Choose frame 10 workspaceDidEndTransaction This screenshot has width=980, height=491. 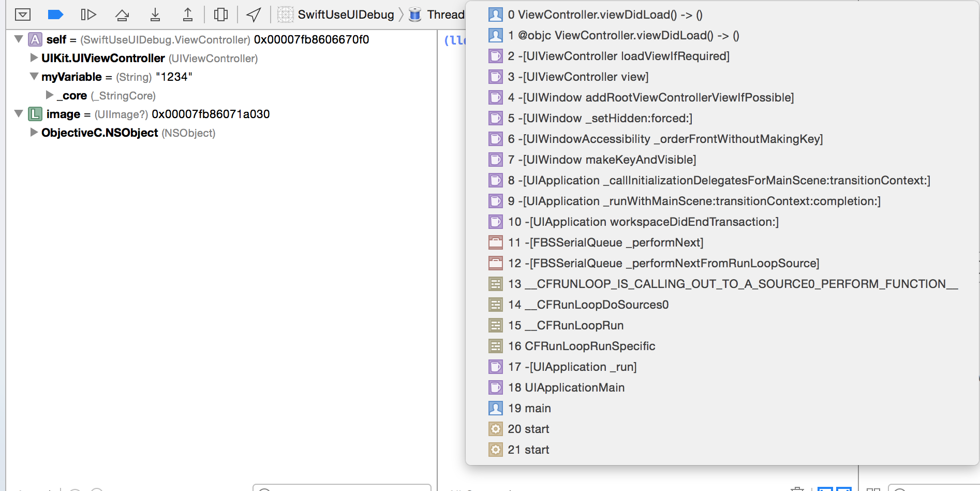(x=722, y=222)
